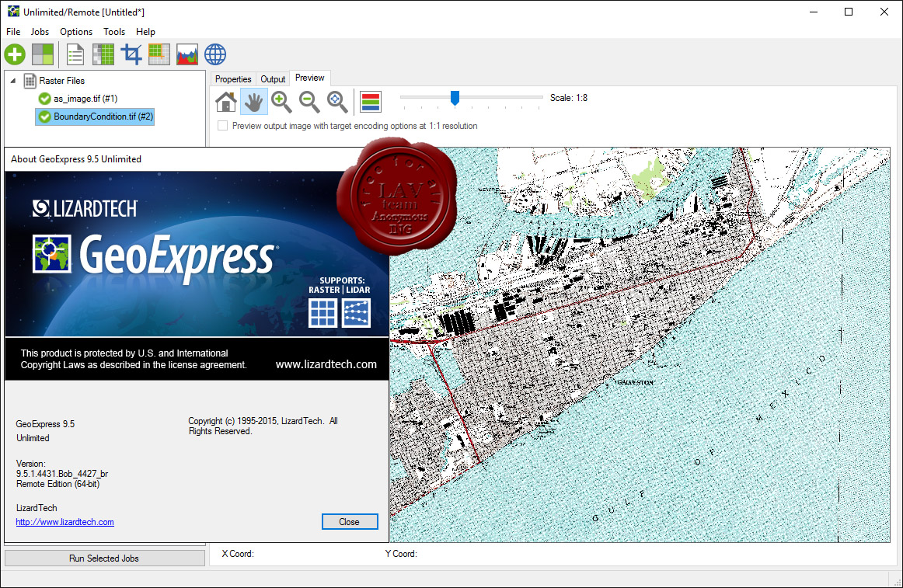Select the Preview tab
The height and width of the screenshot is (588, 903).
[x=310, y=78]
